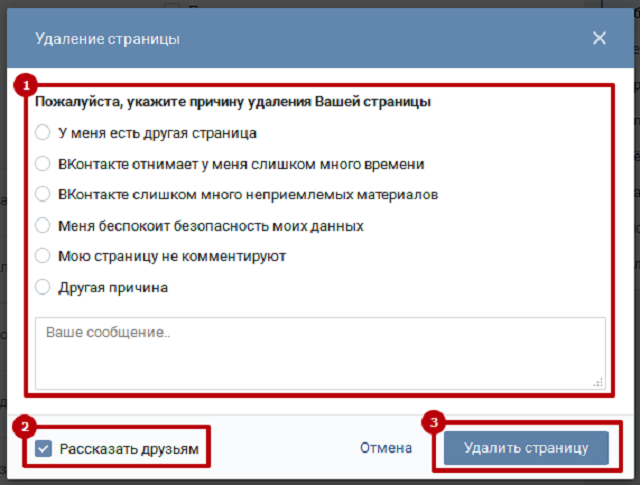Click the heading Пожалуйста, укажите причину удаления
Viewport: 640px width, 485px height.
pyautogui.click(x=233, y=101)
